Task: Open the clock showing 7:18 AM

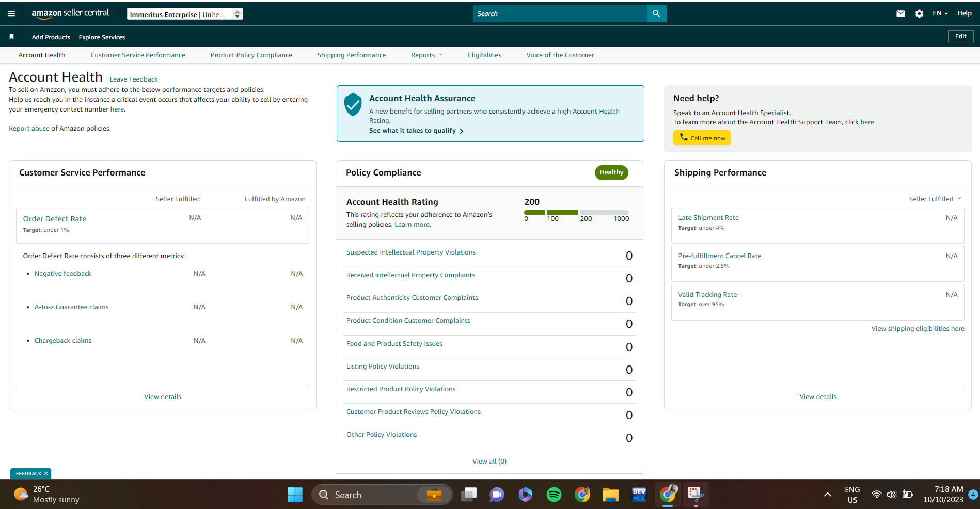Action: pos(943,495)
